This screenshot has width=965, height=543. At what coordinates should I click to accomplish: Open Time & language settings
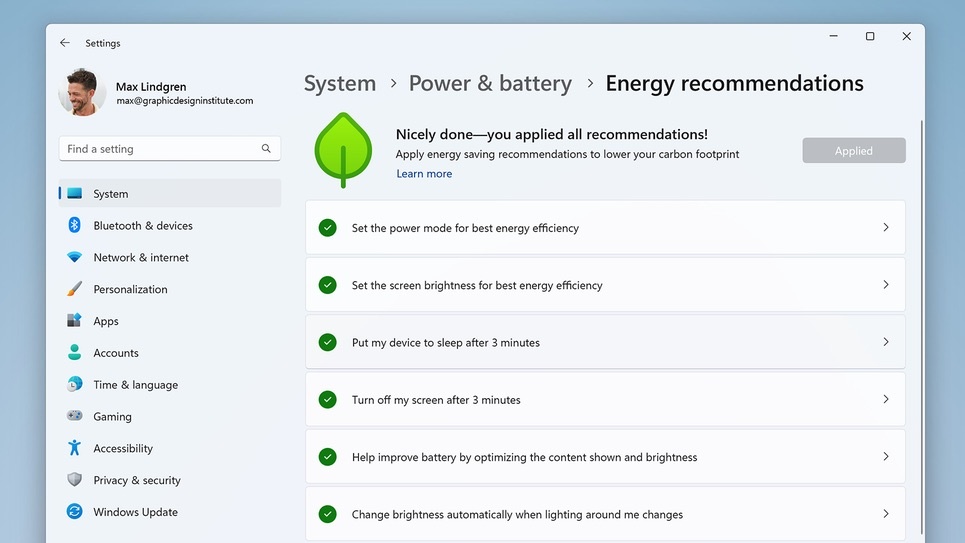point(170,385)
